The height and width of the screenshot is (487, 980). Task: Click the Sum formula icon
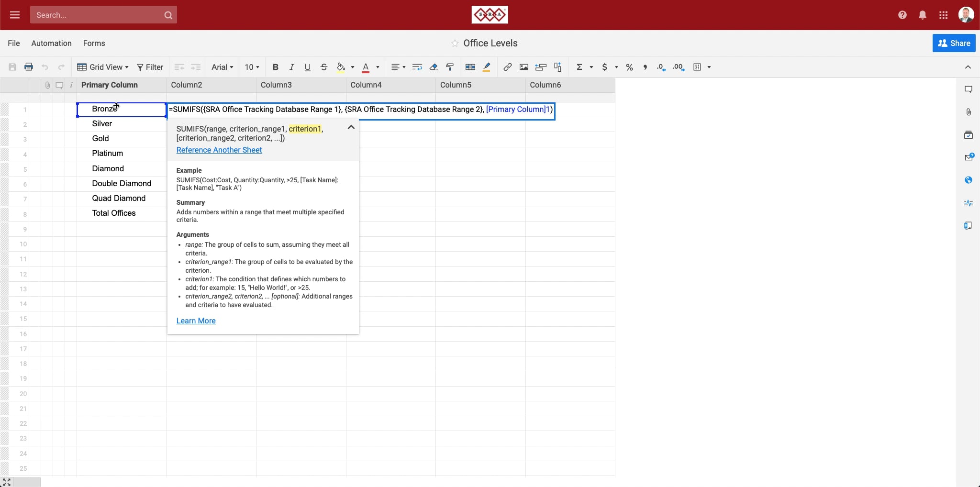pyautogui.click(x=580, y=67)
